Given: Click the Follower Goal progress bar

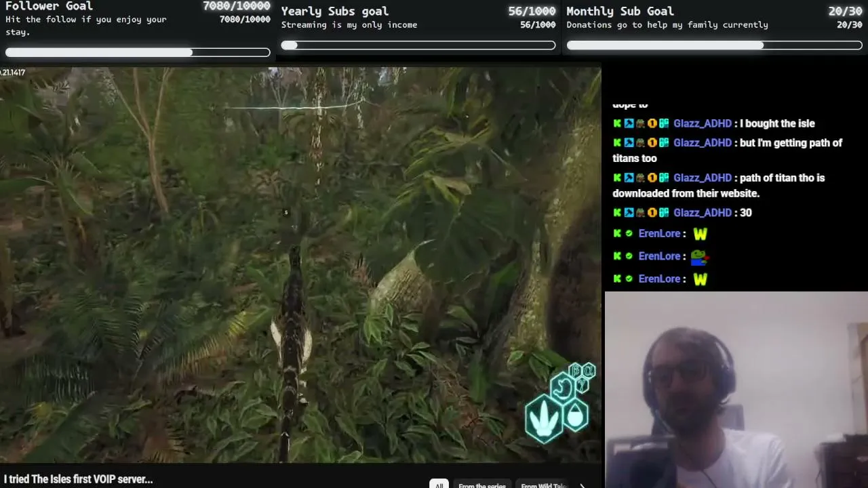Looking at the screenshot, I should (x=138, y=52).
